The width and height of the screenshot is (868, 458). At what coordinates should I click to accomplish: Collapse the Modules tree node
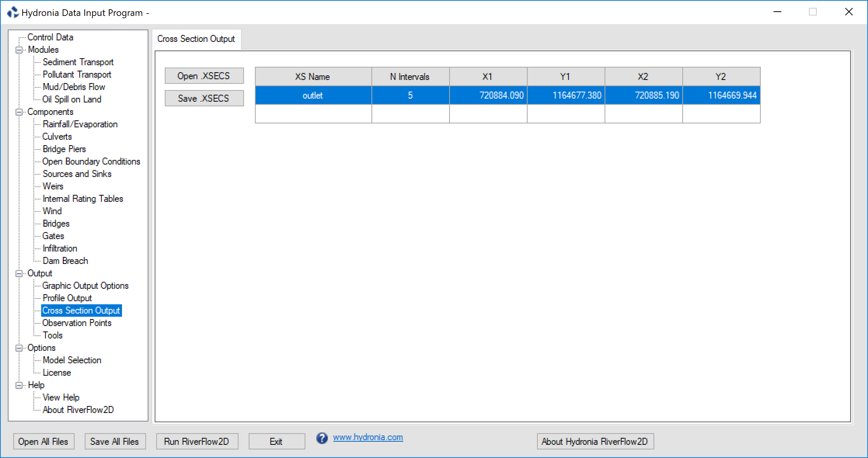pos(19,50)
